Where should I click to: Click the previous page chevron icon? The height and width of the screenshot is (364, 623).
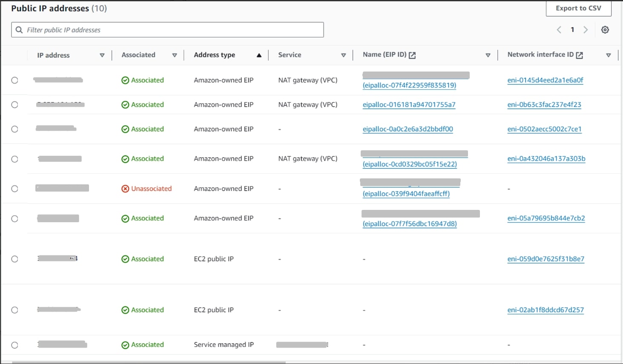[x=559, y=29]
